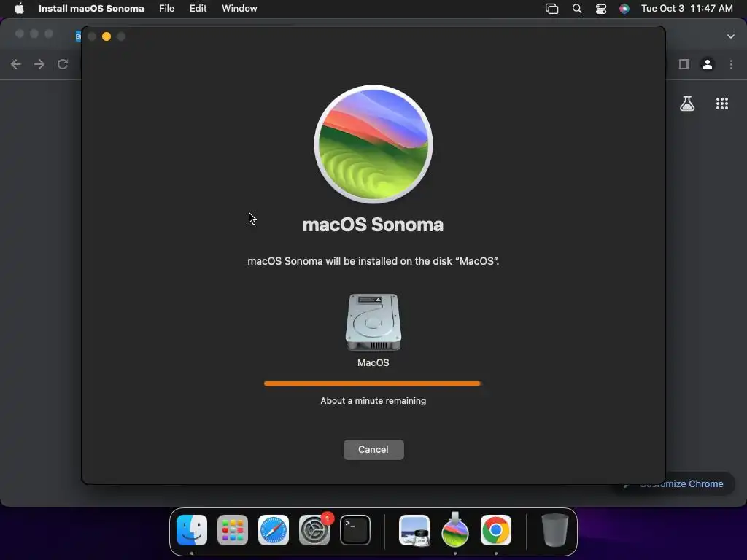
Task: Open Google Chrome from the Dock
Action: click(x=496, y=530)
